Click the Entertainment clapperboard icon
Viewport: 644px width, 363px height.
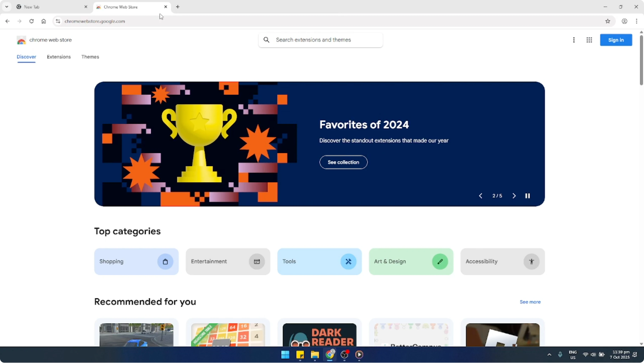(x=257, y=262)
